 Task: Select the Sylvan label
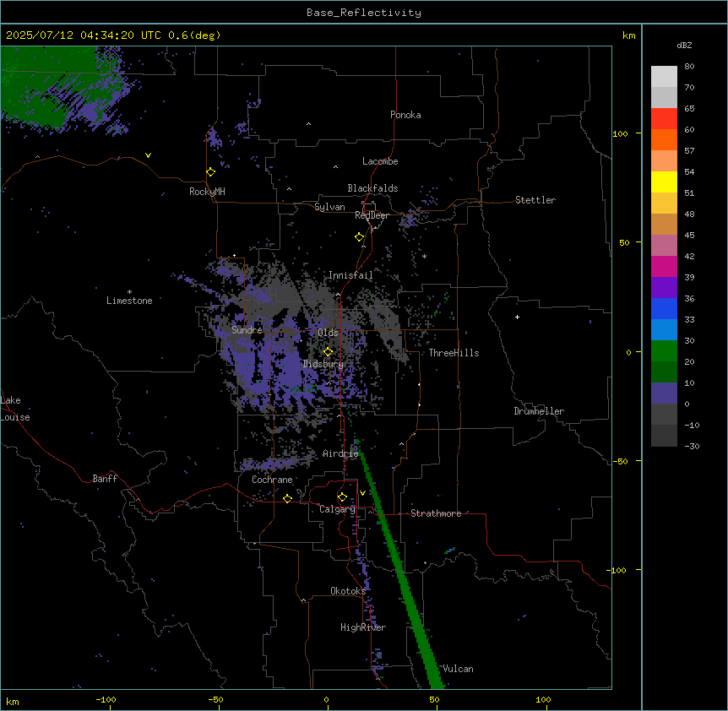click(329, 207)
